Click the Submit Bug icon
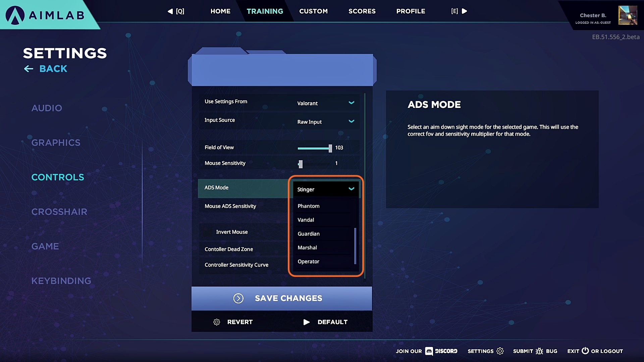 click(x=539, y=351)
